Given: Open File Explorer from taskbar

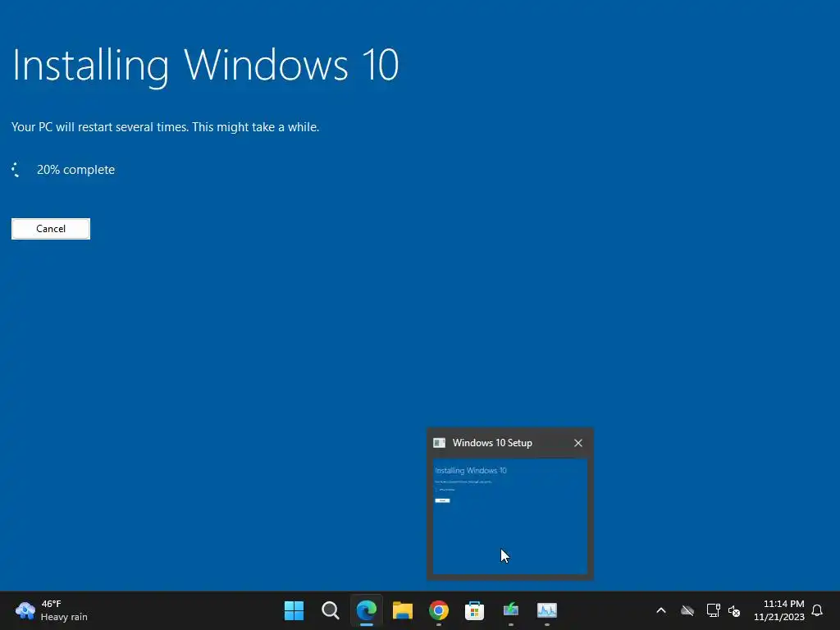Looking at the screenshot, I should (x=402, y=610).
